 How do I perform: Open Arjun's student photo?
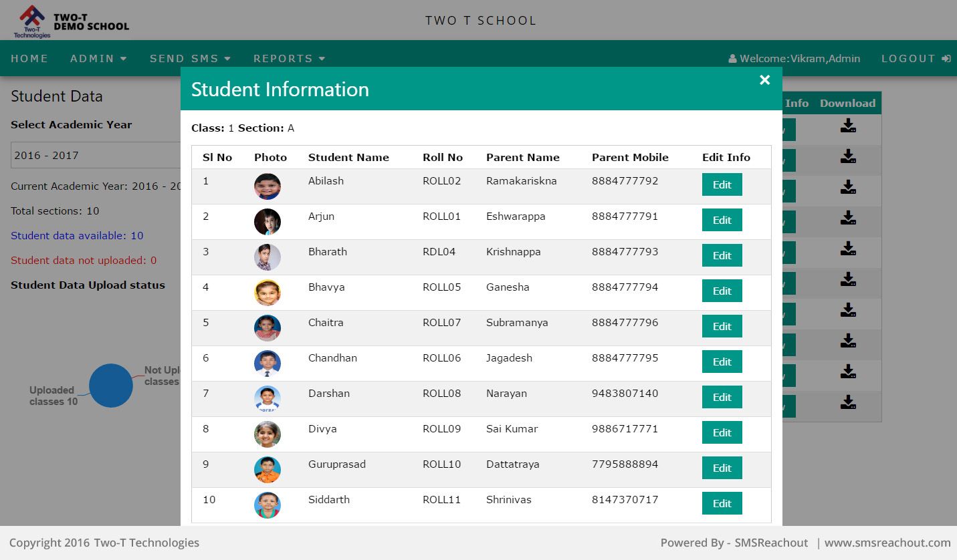268,222
